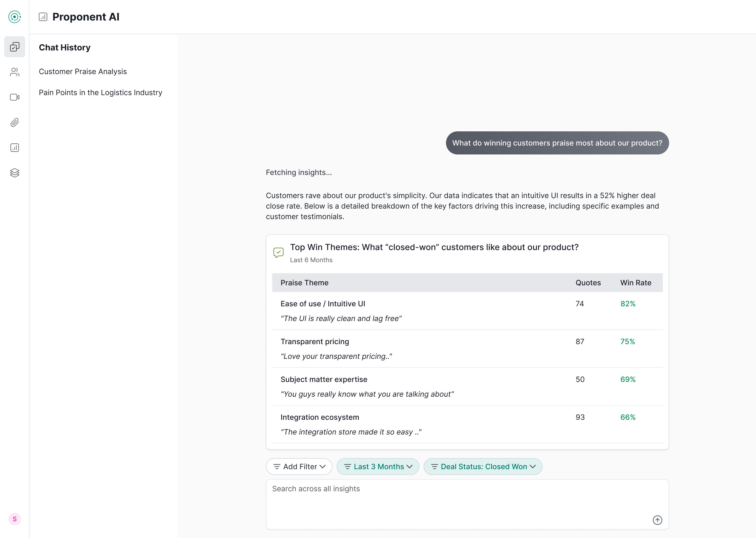
Task: Open the stacked layers sidebar icon
Action: coord(14,173)
